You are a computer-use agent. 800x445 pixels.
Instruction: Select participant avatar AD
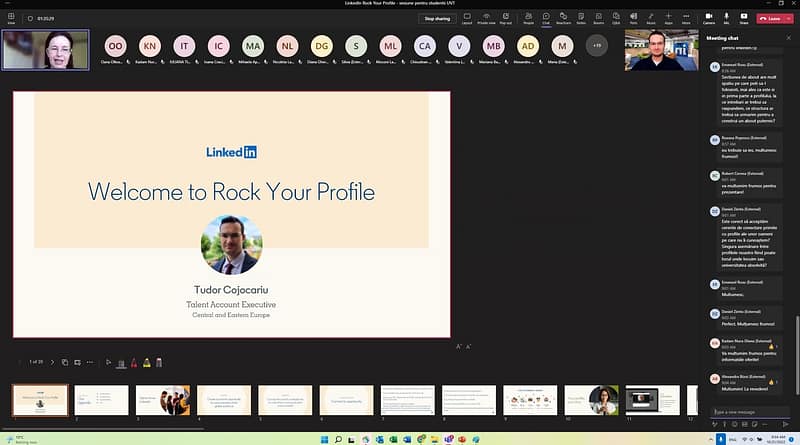coord(528,46)
